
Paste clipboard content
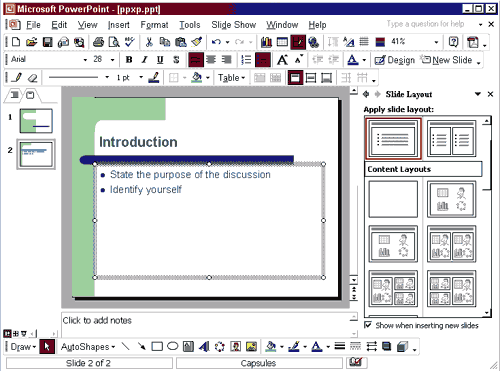click(x=181, y=42)
